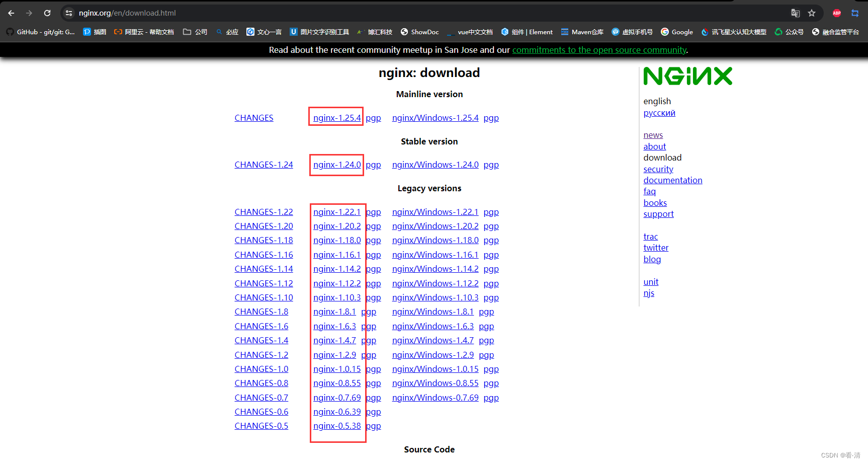This screenshot has height=463, width=868.
Task: Open the trac link in sidebar
Action: coord(651,237)
